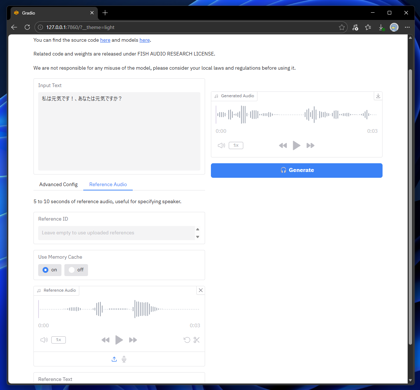Upload a reference audio file
This screenshot has height=390, width=420.
click(114, 359)
